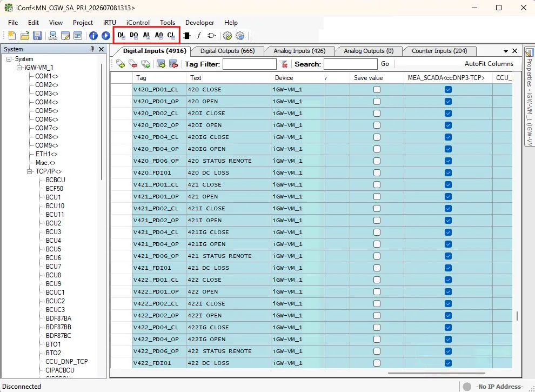Switch to the Counter Inputs (204) tab
The width and height of the screenshot is (535, 392).
click(x=439, y=51)
